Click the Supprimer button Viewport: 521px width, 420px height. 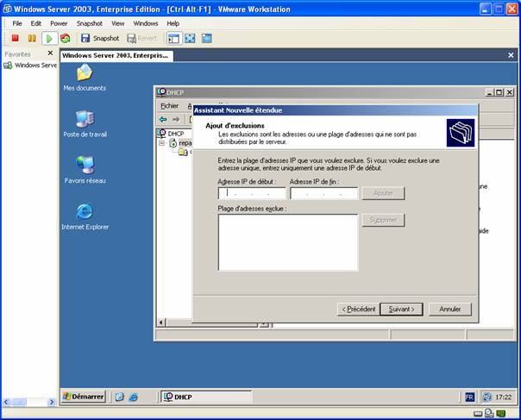click(383, 220)
